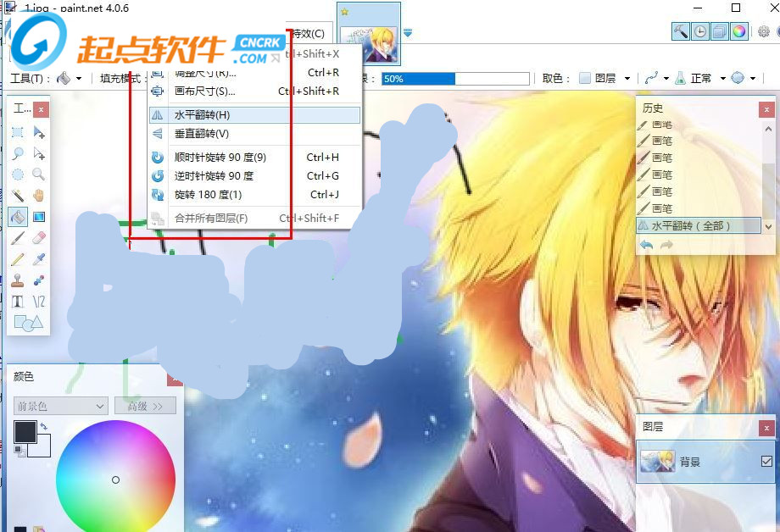Select the Move Selection tool
The width and height of the screenshot is (780, 532).
pyautogui.click(x=39, y=153)
